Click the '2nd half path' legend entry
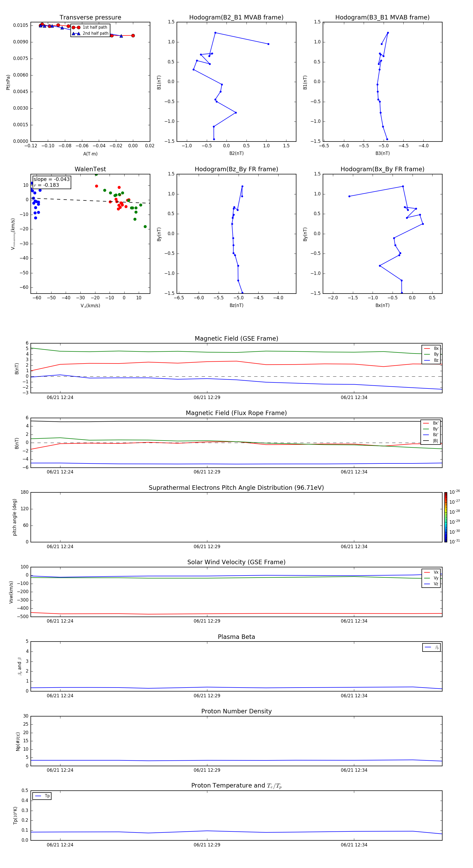This screenshot has width=473, height=868. [91, 33]
